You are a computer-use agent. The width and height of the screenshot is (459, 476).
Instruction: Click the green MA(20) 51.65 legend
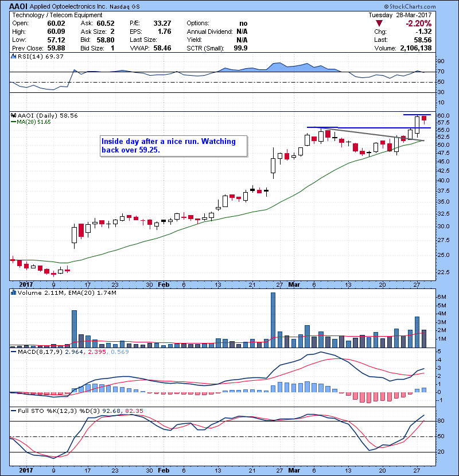[x=31, y=122]
